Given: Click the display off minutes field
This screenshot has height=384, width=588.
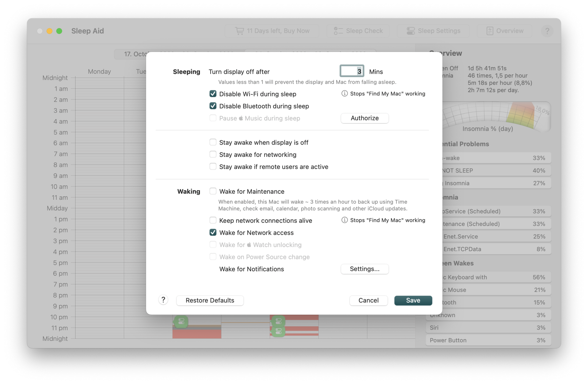Looking at the screenshot, I should [352, 71].
